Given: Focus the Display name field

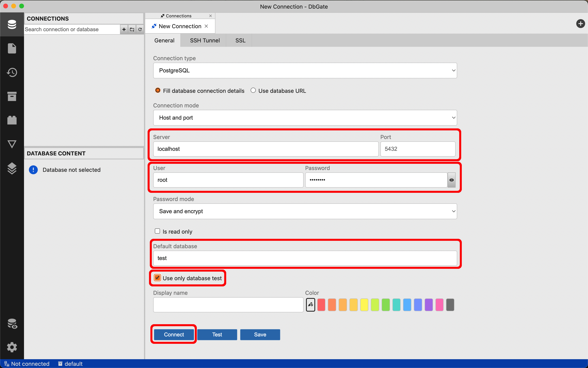Looking at the screenshot, I should pyautogui.click(x=228, y=305).
